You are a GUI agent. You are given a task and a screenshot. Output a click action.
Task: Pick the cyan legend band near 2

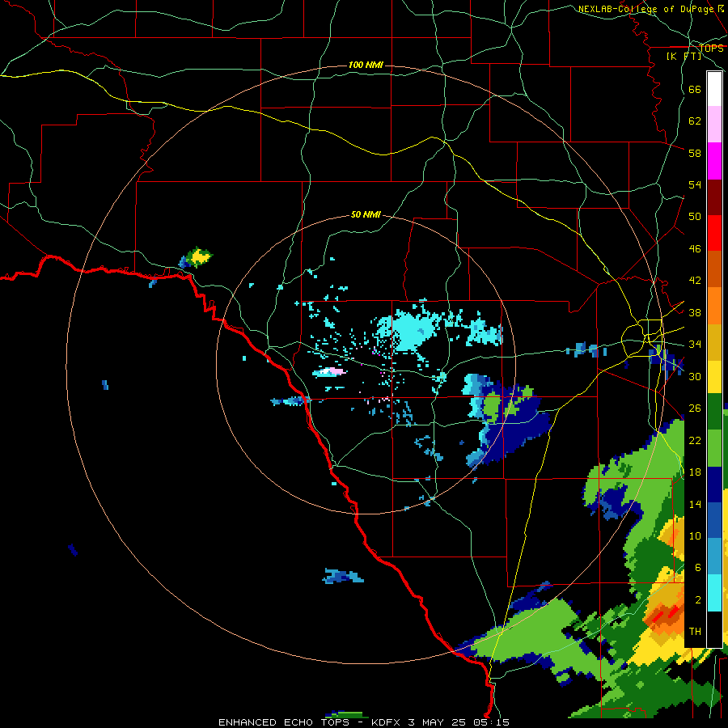pos(714,593)
